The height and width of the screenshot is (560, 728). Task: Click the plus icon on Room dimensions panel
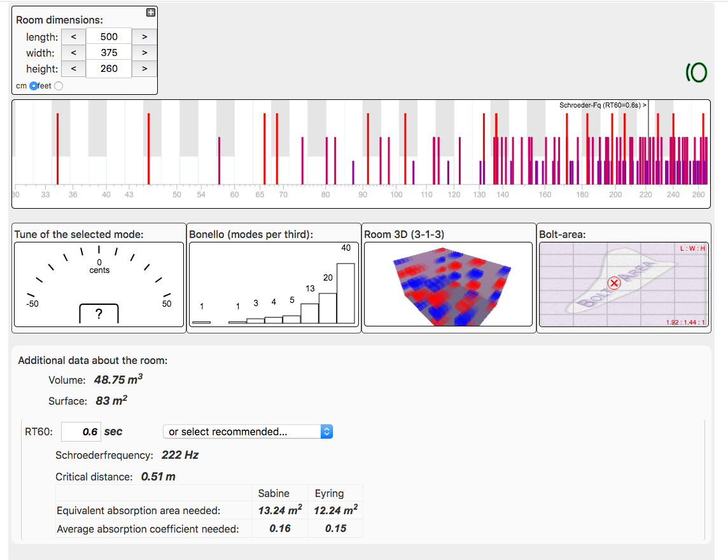pos(151,12)
